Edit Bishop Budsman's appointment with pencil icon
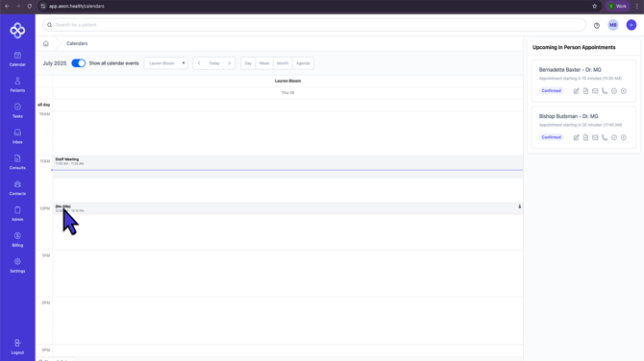The width and height of the screenshot is (644, 361). pyautogui.click(x=576, y=137)
